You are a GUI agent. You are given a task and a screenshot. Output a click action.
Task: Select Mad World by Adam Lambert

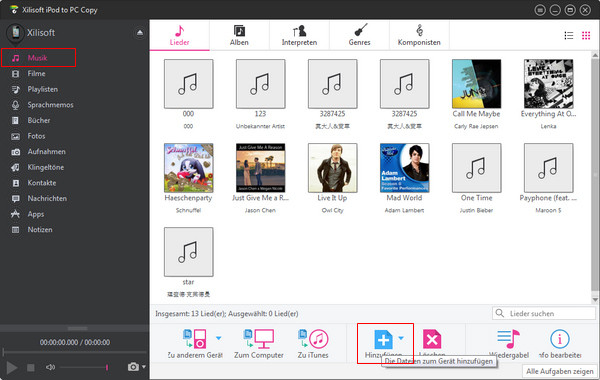(404, 168)
